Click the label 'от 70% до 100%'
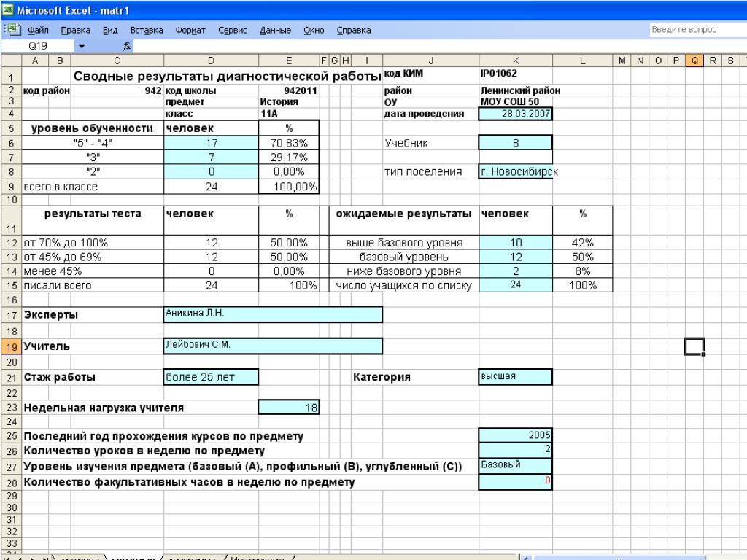 (x=66, y=242)
